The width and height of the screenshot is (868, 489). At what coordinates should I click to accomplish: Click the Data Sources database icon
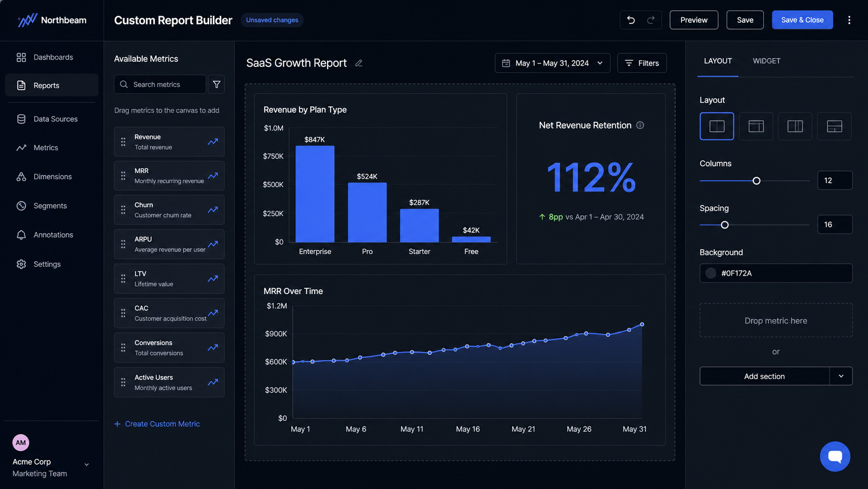tap(21, 119)
